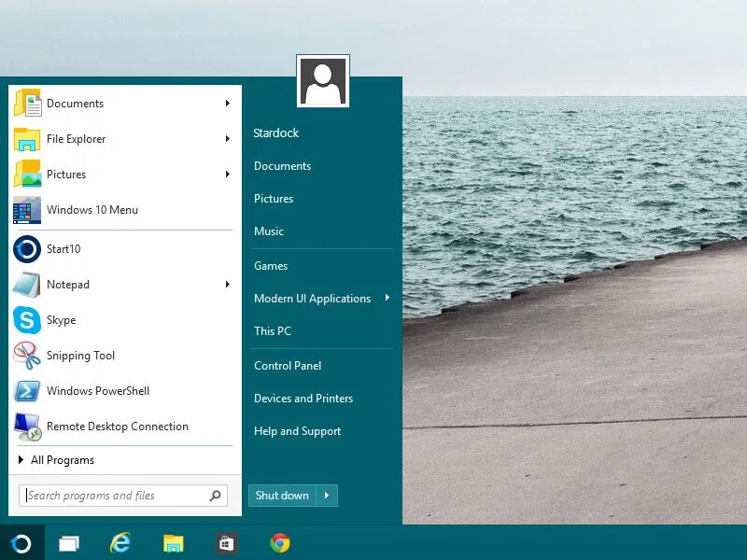
Task: Expand the Documents flyout arrow
Action: (227, 104)
